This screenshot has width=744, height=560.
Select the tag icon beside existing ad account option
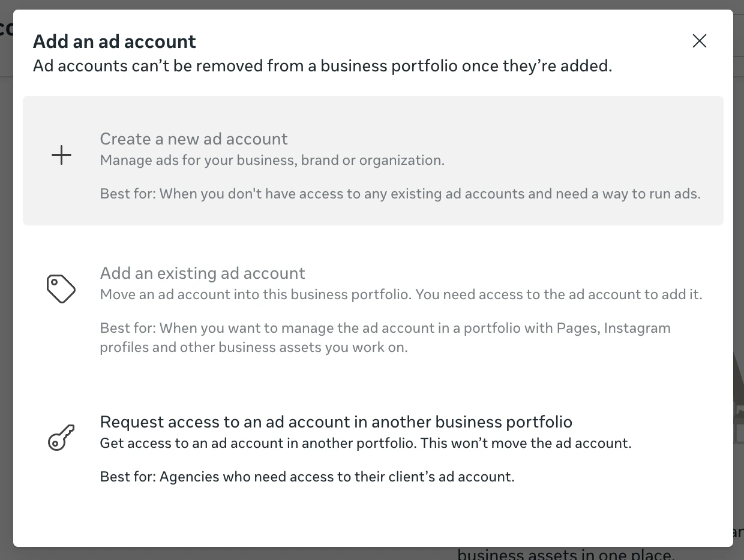61,288
